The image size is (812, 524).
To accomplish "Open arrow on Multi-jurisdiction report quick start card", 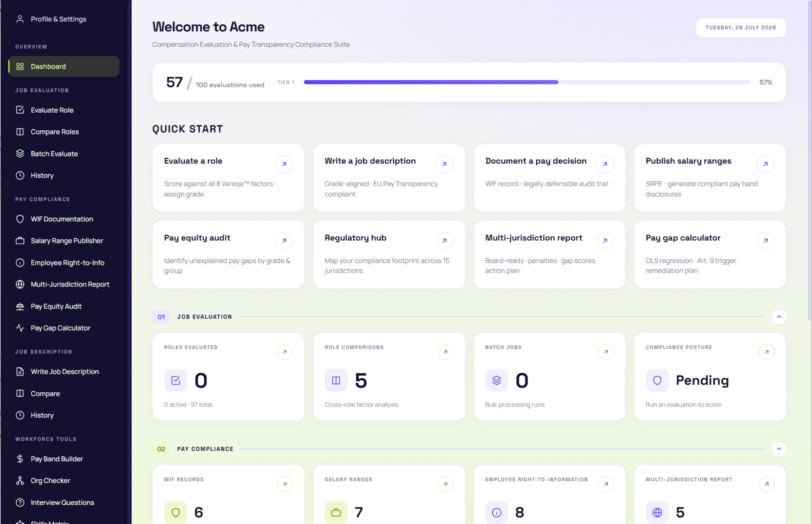I will (x=605, y=241).
